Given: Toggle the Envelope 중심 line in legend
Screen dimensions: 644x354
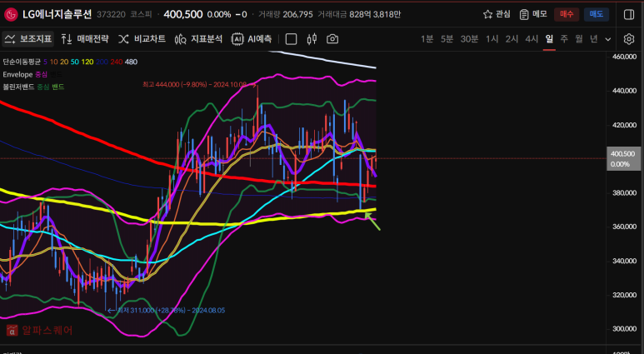Looking at the screenshot, I should coord(41,74).
